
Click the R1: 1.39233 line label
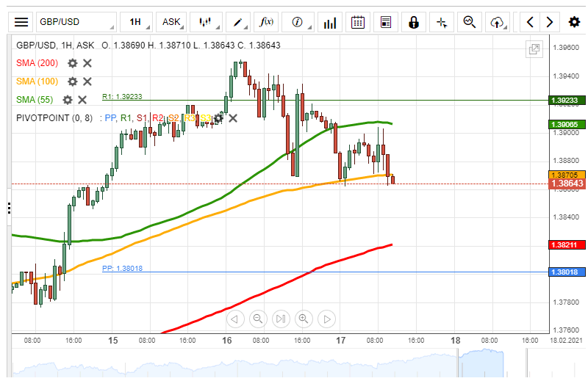122,97
